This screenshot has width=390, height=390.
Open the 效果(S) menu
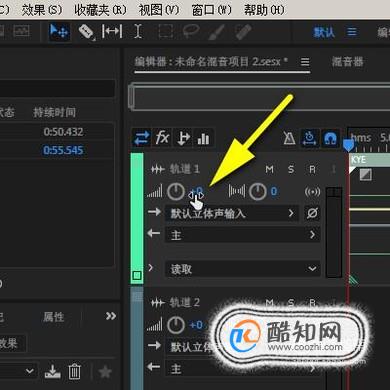[42, 10]
